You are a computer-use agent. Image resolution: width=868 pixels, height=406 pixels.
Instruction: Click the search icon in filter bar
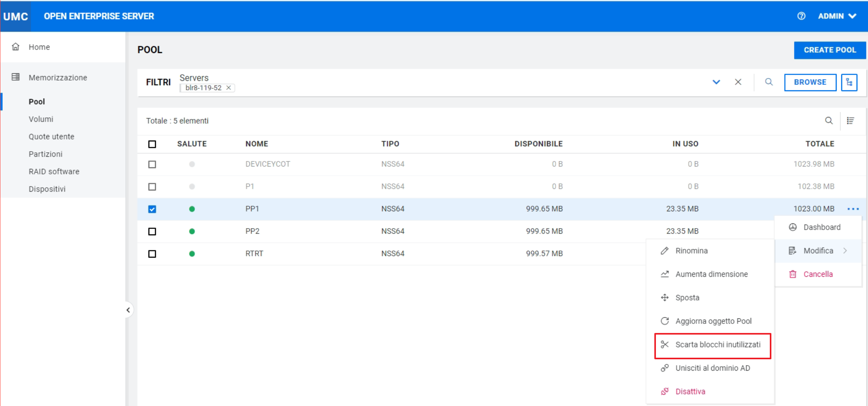(769, 82)
